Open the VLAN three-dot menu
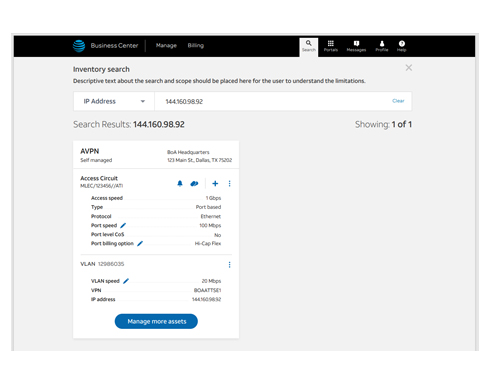The height and width of the screenshot is (384, 490). (x=229, y=265)
